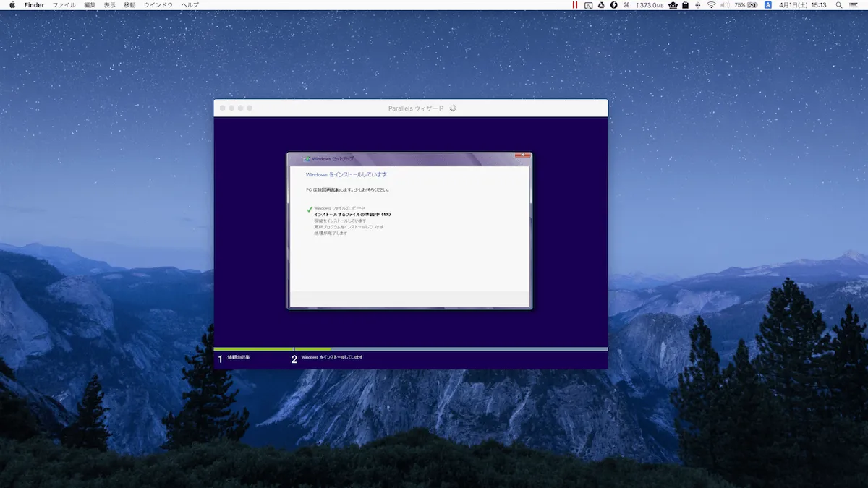Click the spinning progress indicator in Parallels title bar

453,108
